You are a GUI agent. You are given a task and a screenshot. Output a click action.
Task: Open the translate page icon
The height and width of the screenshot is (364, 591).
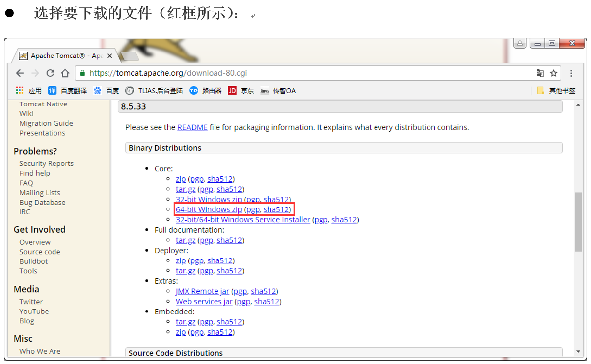click(x=540, y=73)
